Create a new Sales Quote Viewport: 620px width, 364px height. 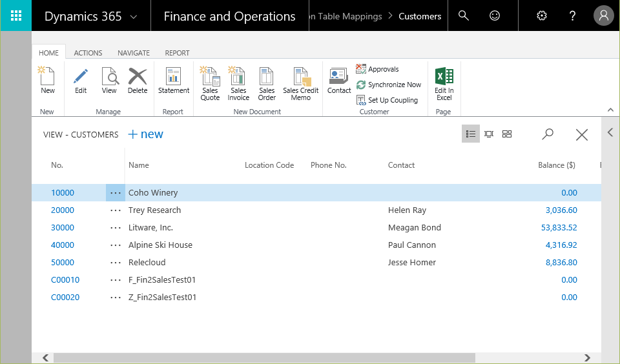[210, 84]
